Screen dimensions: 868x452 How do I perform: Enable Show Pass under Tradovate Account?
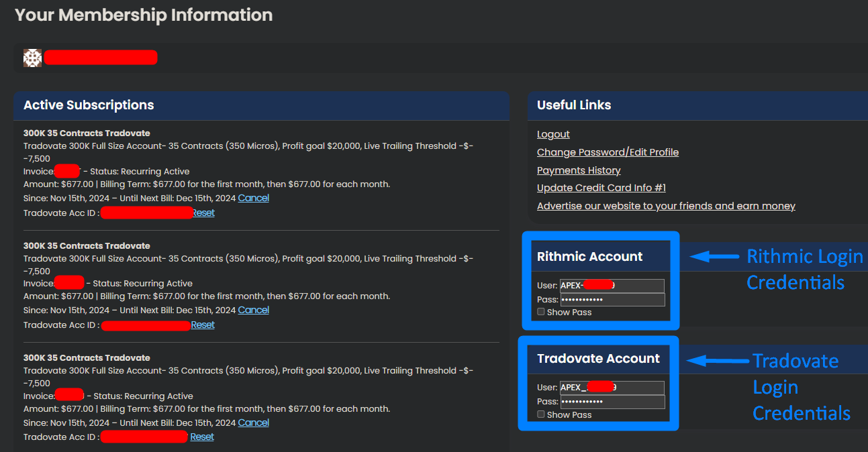tap(541, 414)
